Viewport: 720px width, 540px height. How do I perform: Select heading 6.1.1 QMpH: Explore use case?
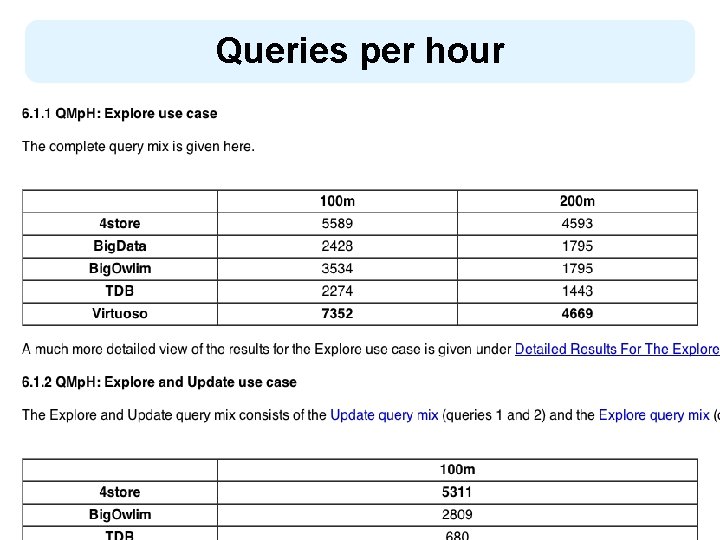pos(119,113)
